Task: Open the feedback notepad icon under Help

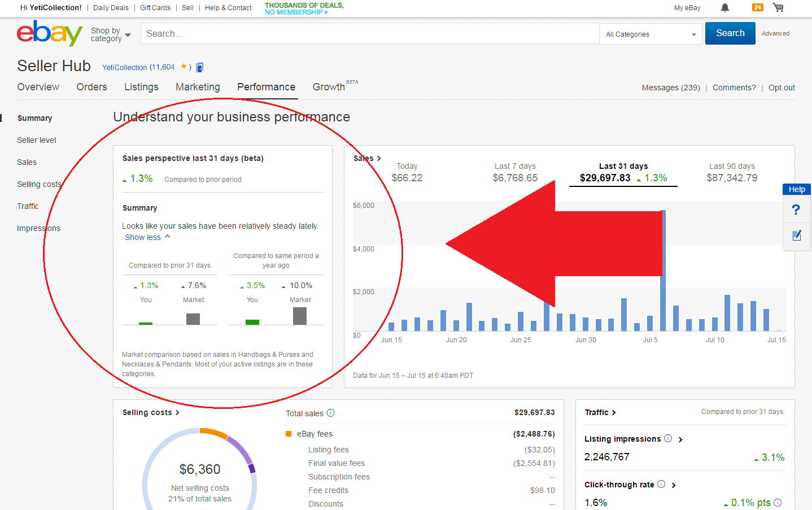Action: coord(797,236)
